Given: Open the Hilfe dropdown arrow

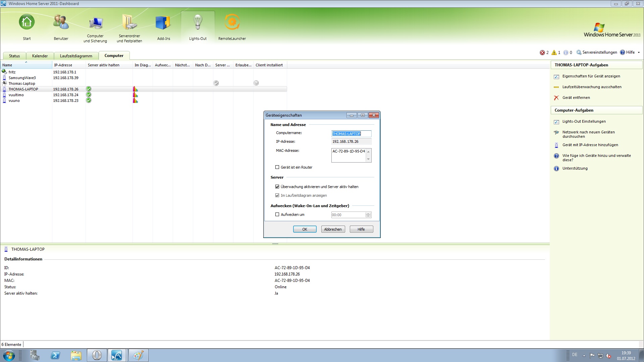Looking at the screenshot, I should point(639,52).
